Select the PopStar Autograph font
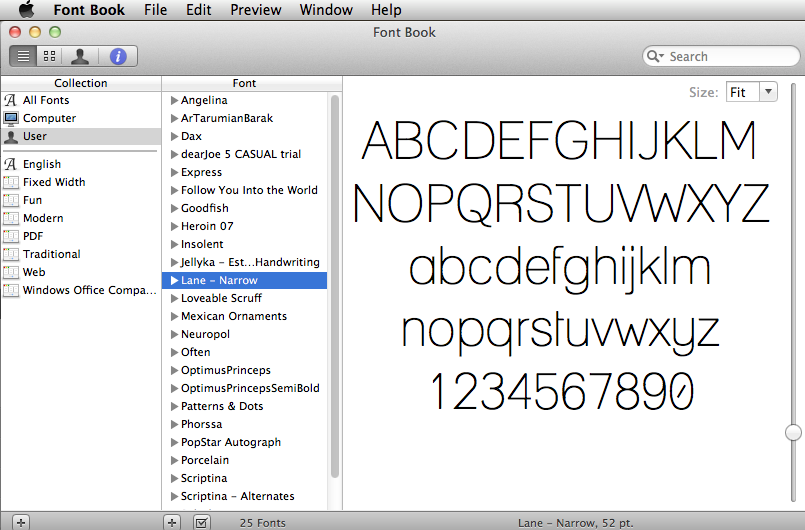Viewport: 805px width, 530px height. point(244,442)
